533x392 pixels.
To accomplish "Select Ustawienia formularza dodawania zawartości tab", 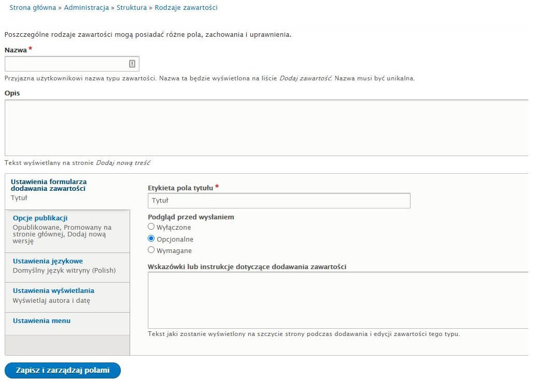I will pyautogui.click(x=67, y=191).
